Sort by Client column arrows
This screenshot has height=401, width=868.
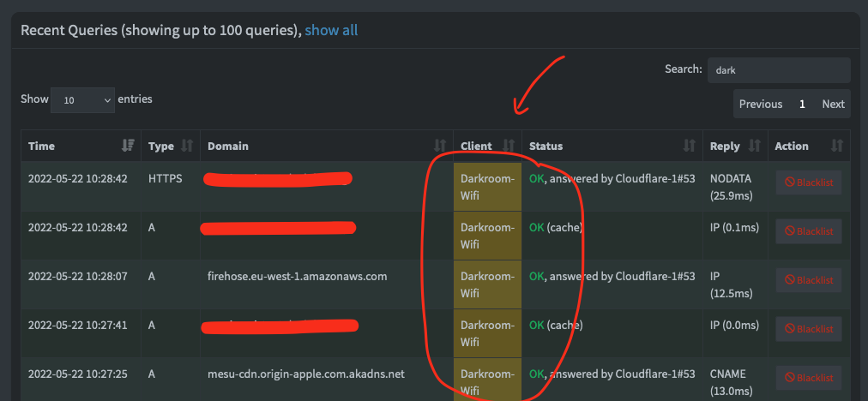[x=509, y=146]
